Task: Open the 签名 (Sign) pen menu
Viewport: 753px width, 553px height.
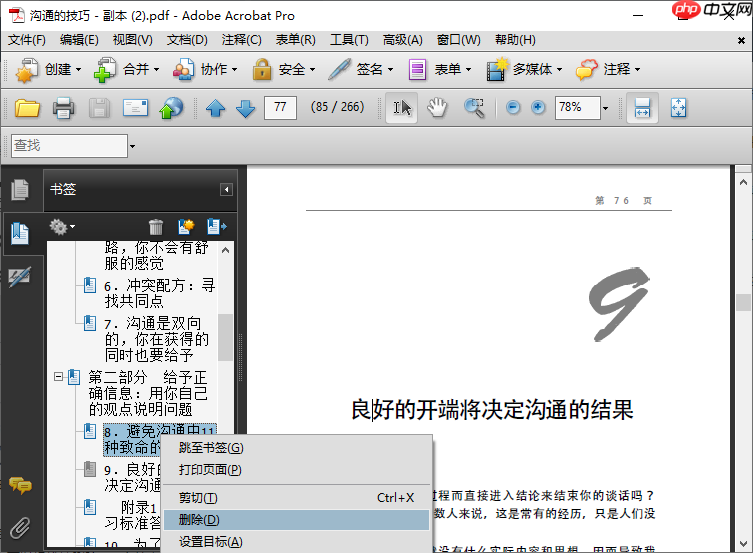Action: (x=361, y=70)
